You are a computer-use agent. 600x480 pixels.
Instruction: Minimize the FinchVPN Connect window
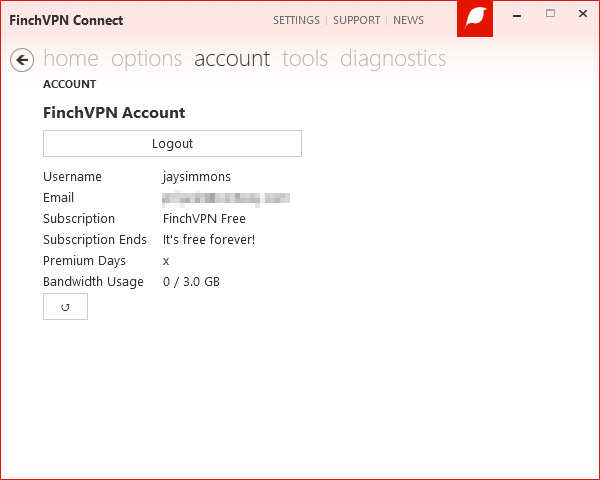(x=517, y=15)
